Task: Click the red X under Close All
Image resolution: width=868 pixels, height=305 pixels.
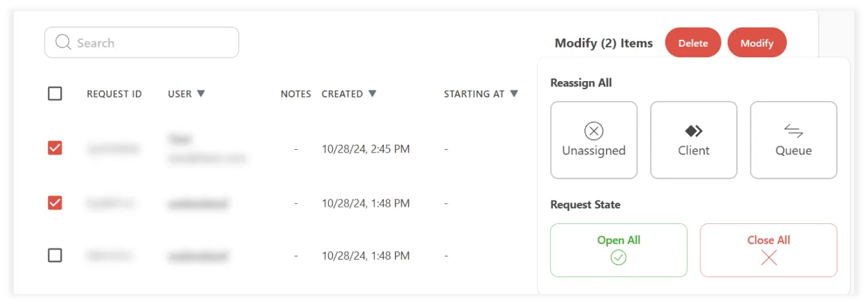Action: point(768,258)
